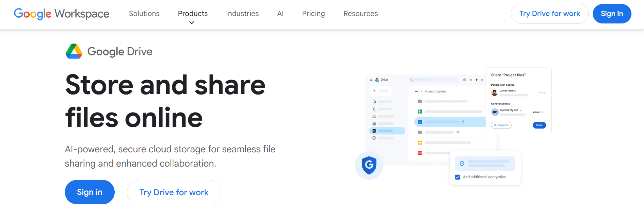Screen dimensions: 644x204
Task: Open the Resources menu
Action: pos(361,14)
